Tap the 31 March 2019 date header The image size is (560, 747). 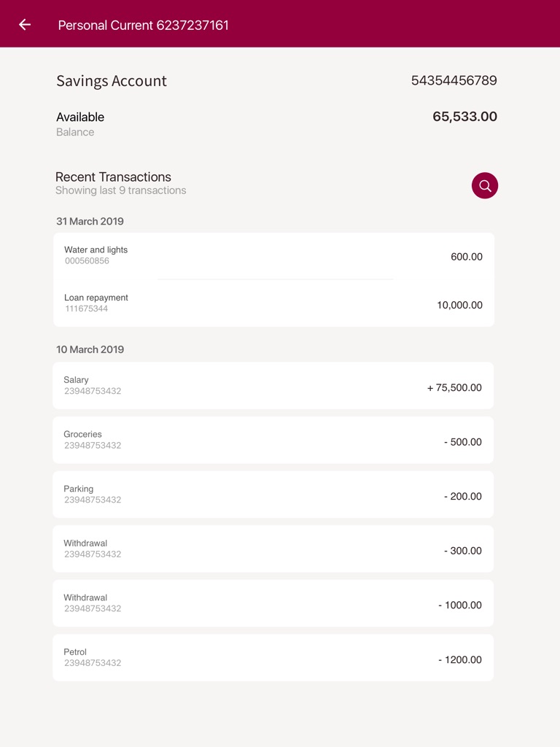point(90,222)
